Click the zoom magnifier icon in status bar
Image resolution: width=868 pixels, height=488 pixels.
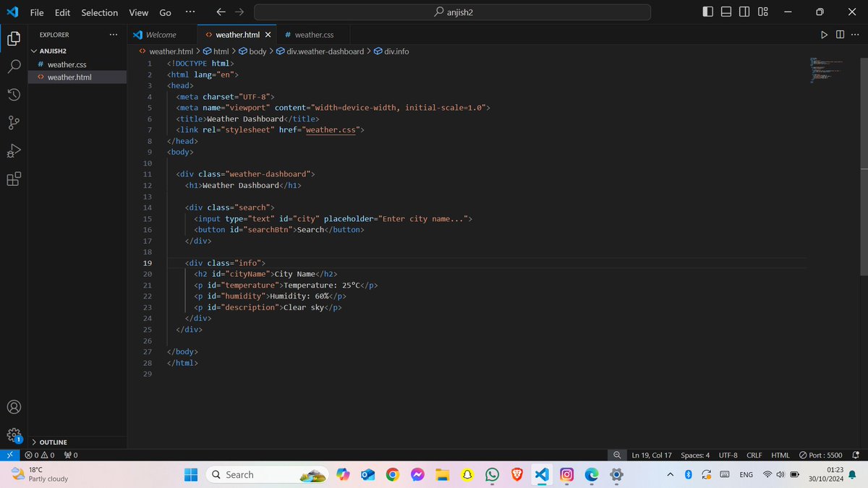[x=616, y=455]
